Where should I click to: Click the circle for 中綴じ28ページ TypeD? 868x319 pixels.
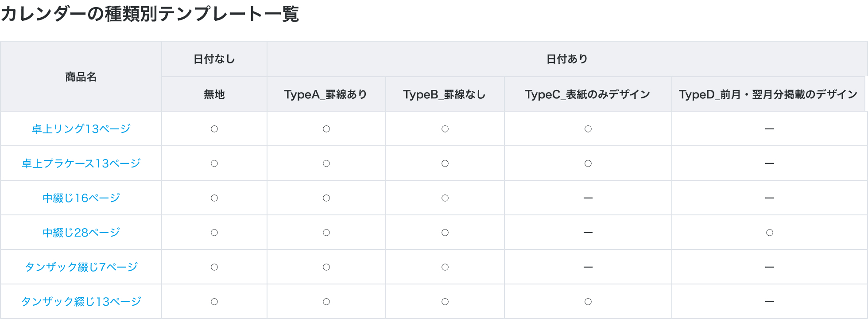pos(770,233)
